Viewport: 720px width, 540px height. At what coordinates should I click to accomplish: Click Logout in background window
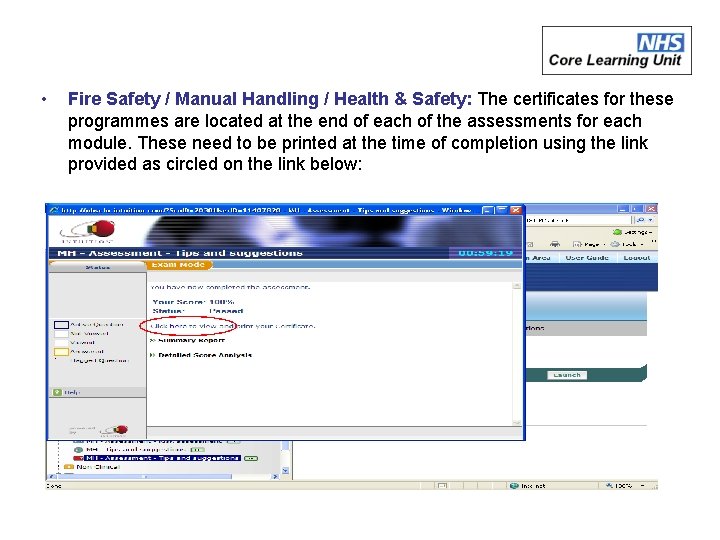click(x=636, y=258)
